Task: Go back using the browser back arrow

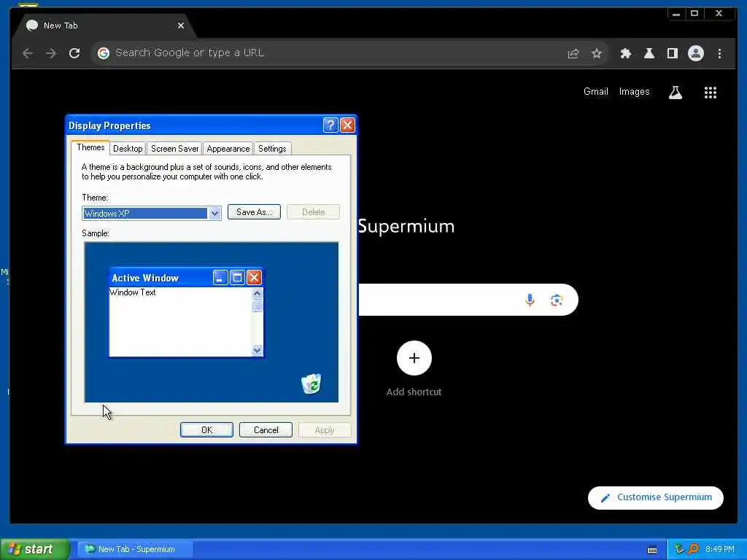Action: pos(28,53)
